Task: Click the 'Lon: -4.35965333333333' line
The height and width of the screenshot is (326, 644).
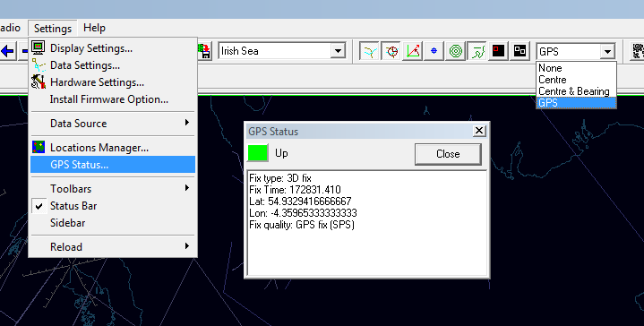Action: pyautogui.click(x=303, y=213)
